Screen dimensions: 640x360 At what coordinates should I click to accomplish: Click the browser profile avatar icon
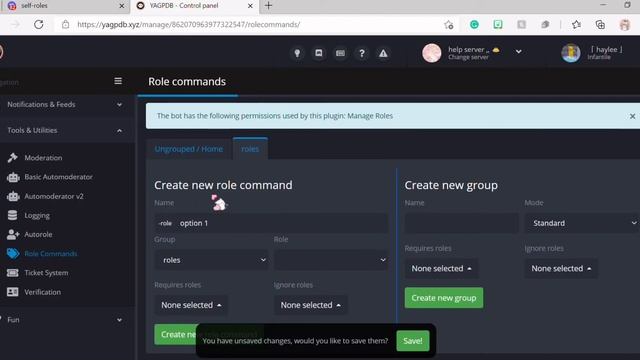click(x=625, y=24)
